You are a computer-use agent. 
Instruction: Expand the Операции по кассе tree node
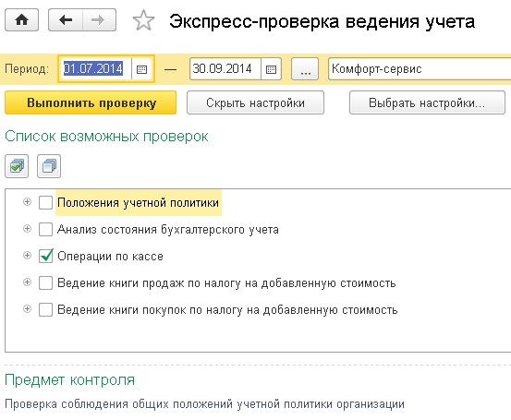point(28,256)
